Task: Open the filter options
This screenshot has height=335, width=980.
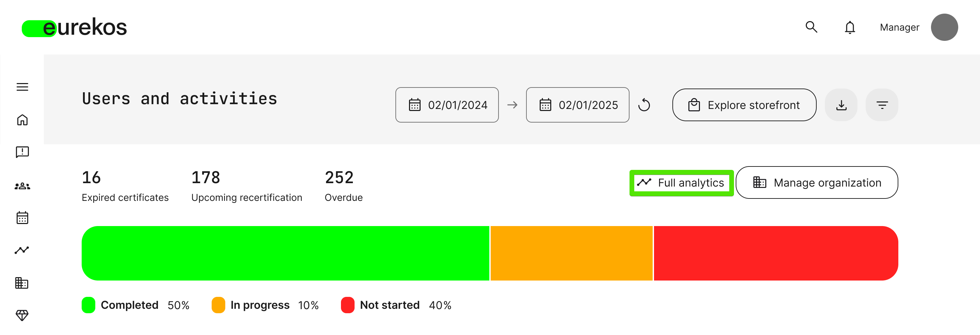Action: click(882, 105)
